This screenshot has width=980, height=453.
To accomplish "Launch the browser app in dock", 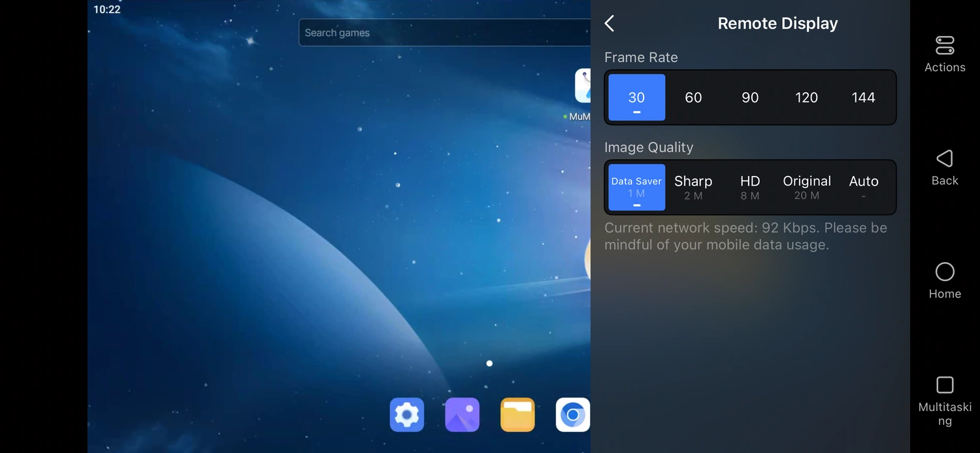I will (573, 414).
